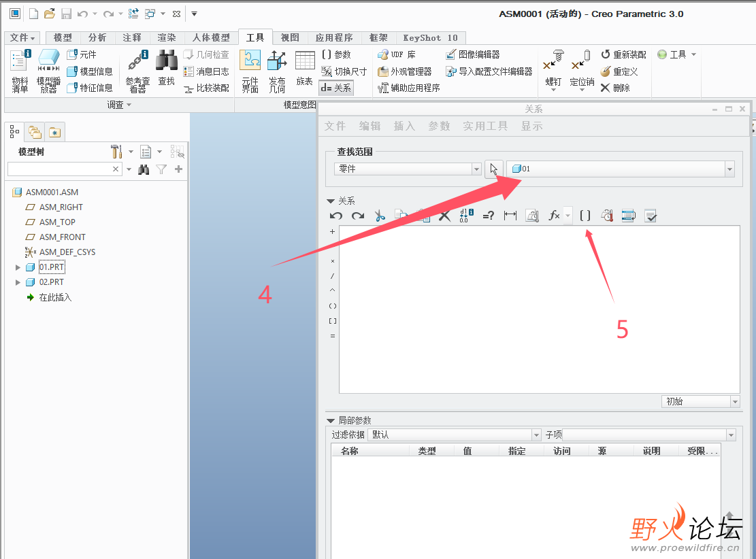Viewport: 756px width, 559px height.
Task: Click the verify relations checkmark icon
Action: 651,216
